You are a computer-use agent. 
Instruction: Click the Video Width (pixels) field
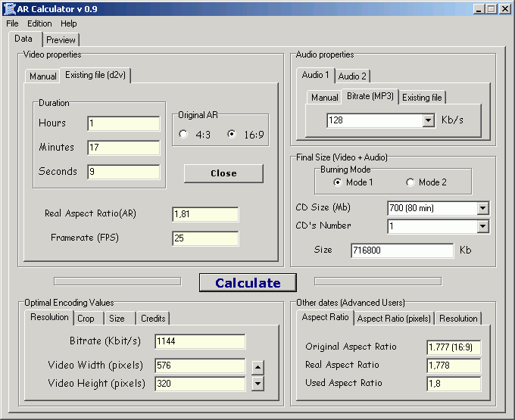(200, 366)
